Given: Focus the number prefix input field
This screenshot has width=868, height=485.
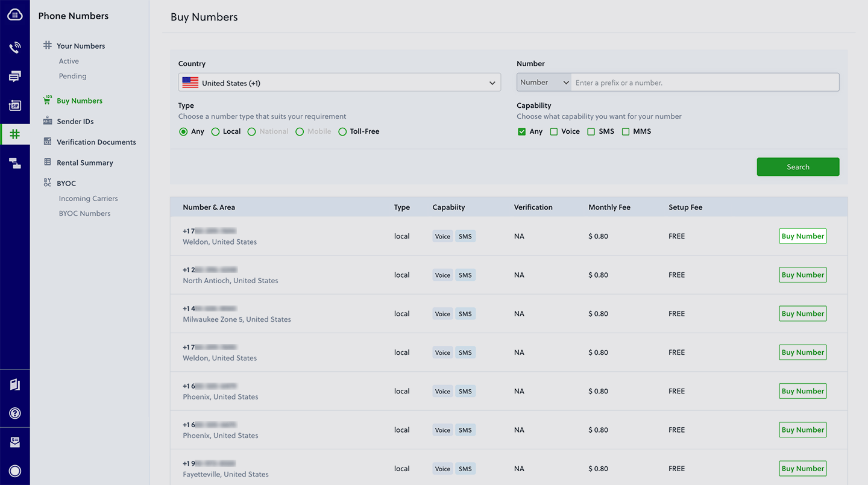Looking at the screenshot, I should [x=704, y=83].
